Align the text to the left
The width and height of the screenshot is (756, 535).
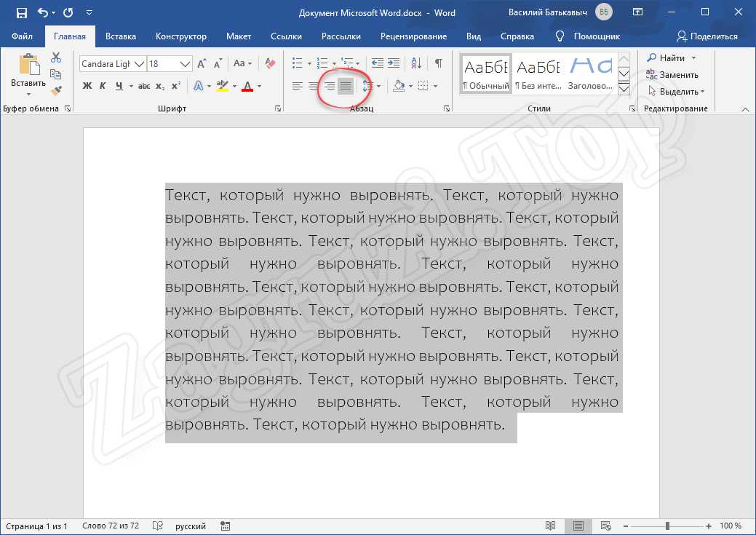(x=298, y=87)
